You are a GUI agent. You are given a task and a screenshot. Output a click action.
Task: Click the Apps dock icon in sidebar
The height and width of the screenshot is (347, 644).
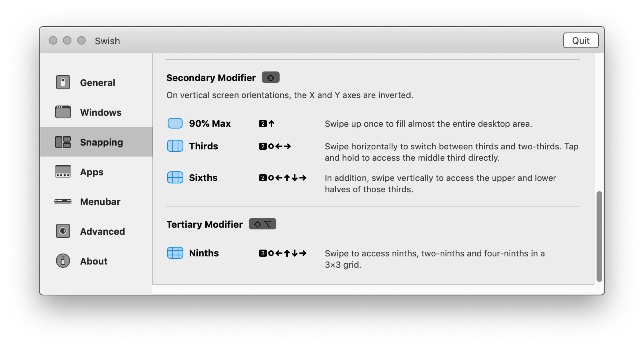63,172
